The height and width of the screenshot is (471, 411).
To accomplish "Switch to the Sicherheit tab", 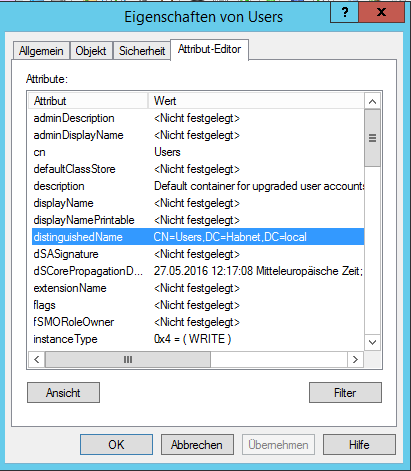I will click(142, 51).
